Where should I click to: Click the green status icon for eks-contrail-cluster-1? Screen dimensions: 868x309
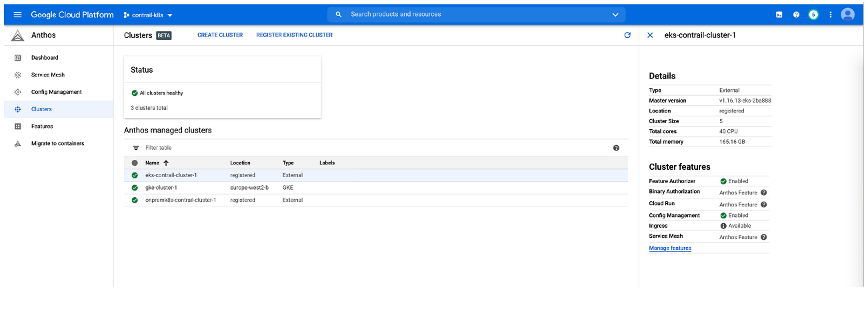[x=135, y=175]
